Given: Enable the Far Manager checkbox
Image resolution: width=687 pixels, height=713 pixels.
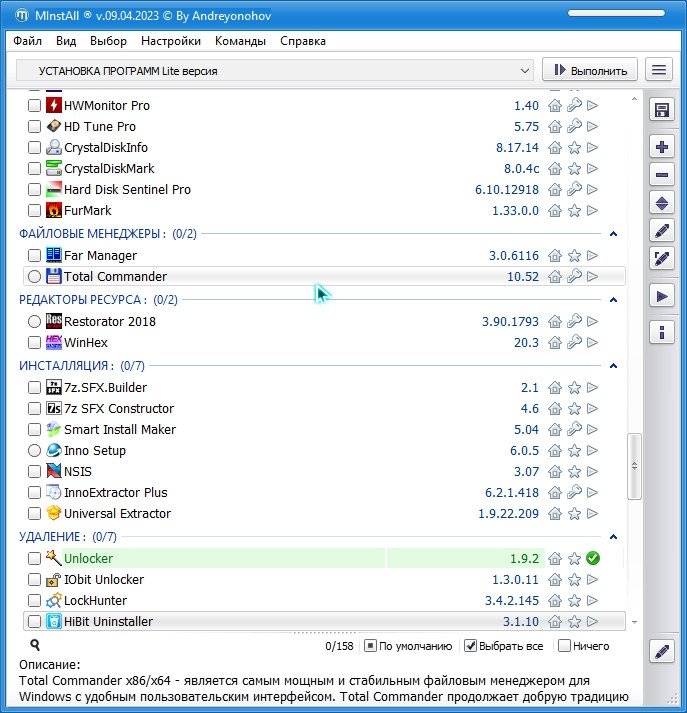Looking at the screenshot, I should coord(34,256).
